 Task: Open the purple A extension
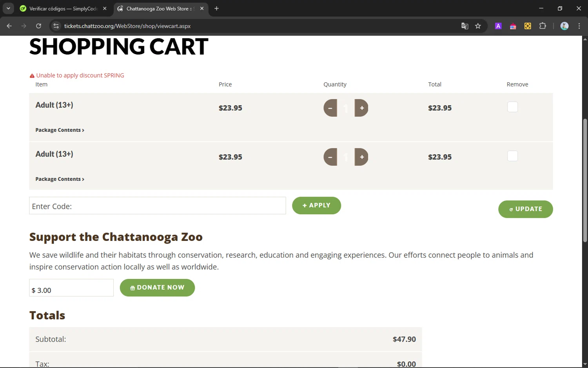[498, 26]
